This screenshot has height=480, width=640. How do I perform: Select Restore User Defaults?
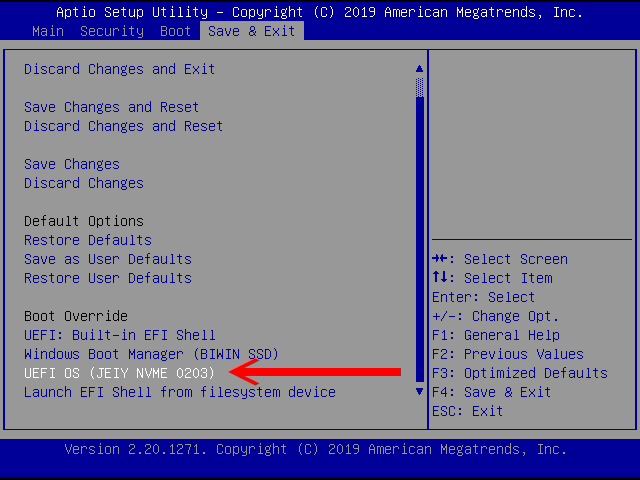click(108, 278)
